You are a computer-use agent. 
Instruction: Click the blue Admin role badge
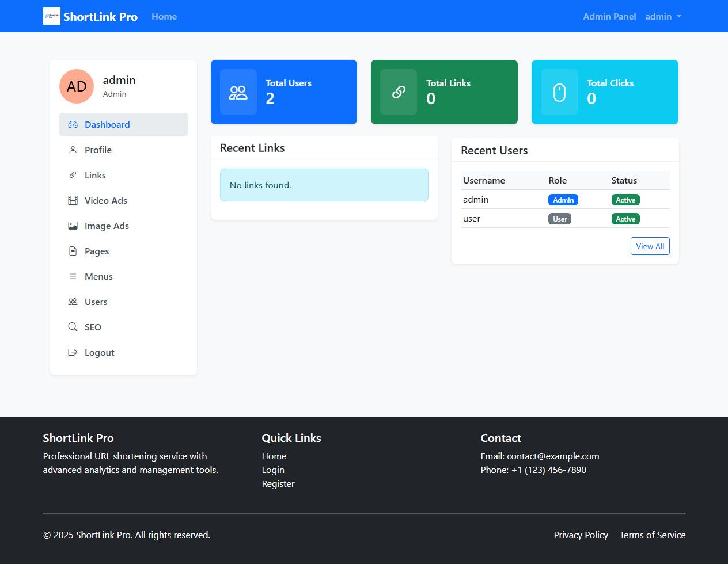[x=563, y=200]
